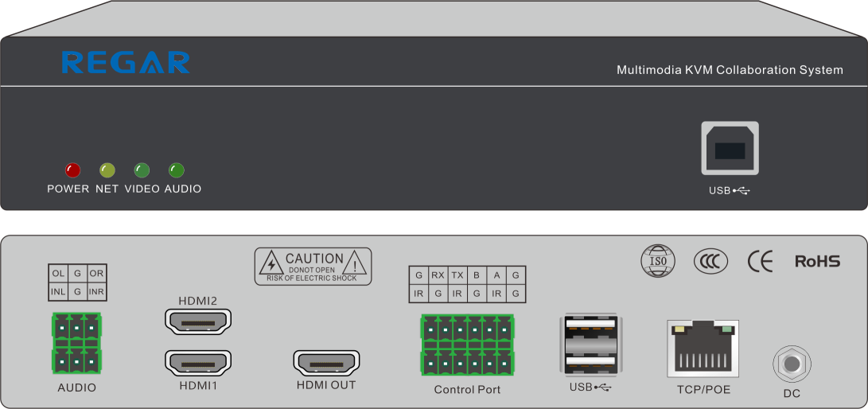
Task: Click the AUDIO label below the terminal block
Action: click(77, 388)
